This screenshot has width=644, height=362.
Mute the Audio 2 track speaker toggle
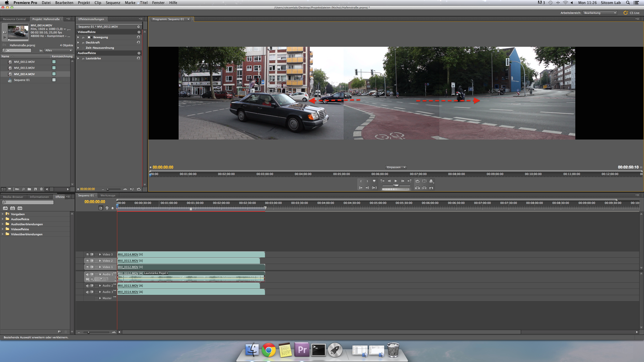(87, 286)
